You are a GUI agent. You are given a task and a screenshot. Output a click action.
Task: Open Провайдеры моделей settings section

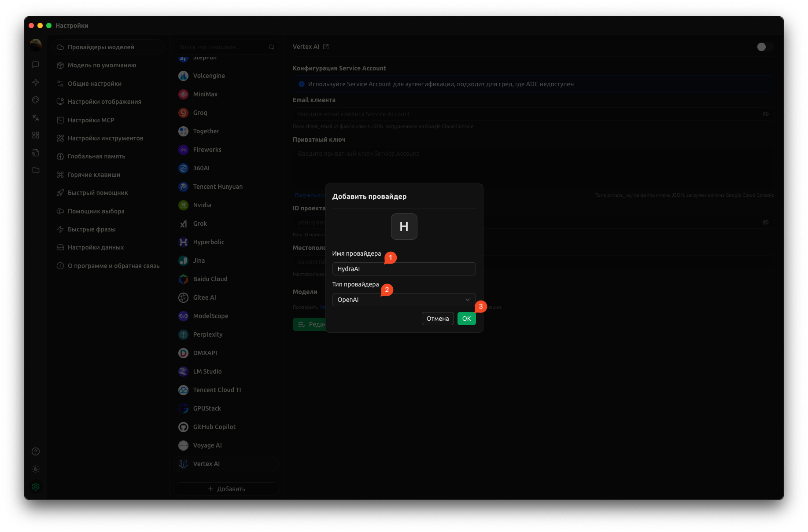pyautogui.click(x=108, y=47)
